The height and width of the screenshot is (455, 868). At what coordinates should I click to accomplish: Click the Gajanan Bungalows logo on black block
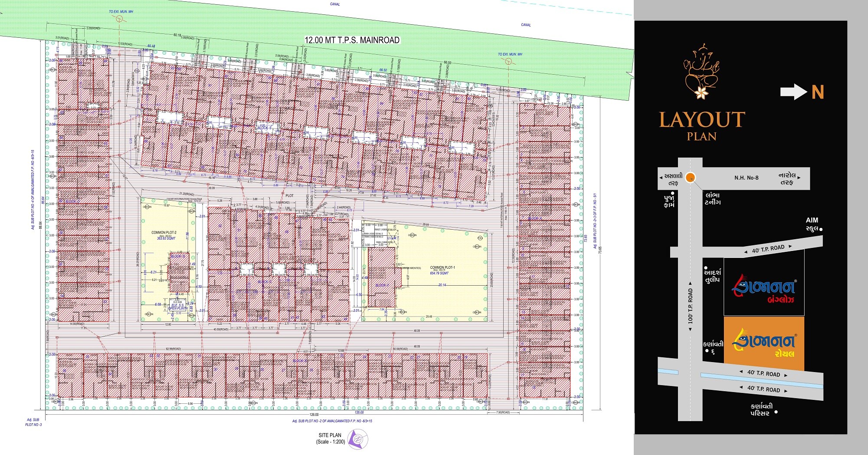763,289
